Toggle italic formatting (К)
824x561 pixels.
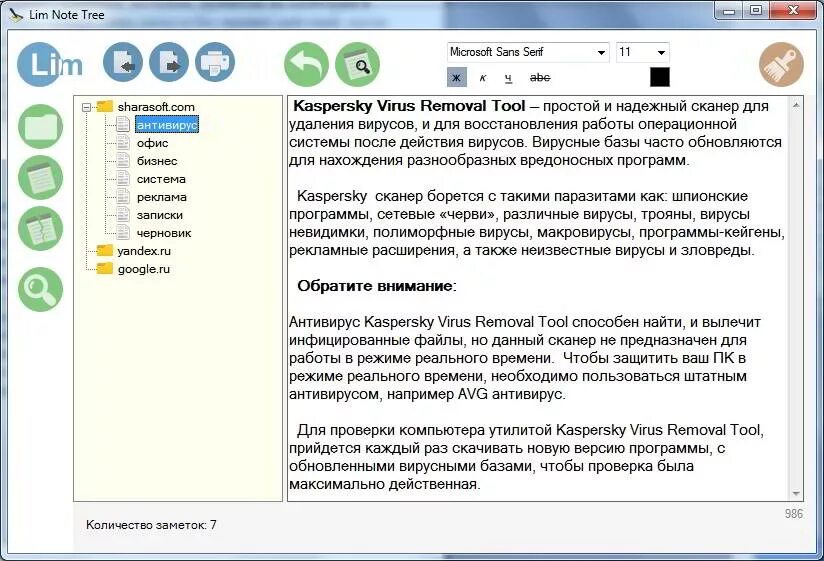point(482,78)
